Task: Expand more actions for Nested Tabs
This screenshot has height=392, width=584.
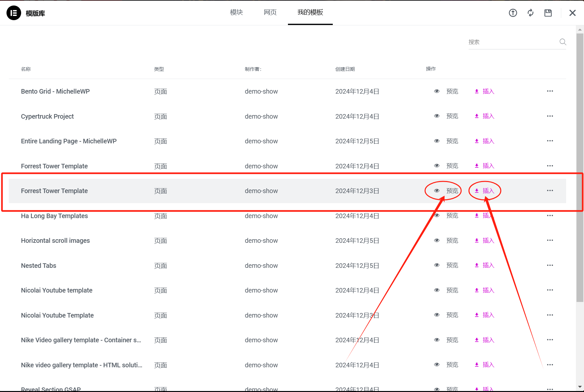Action: (550, 265)
